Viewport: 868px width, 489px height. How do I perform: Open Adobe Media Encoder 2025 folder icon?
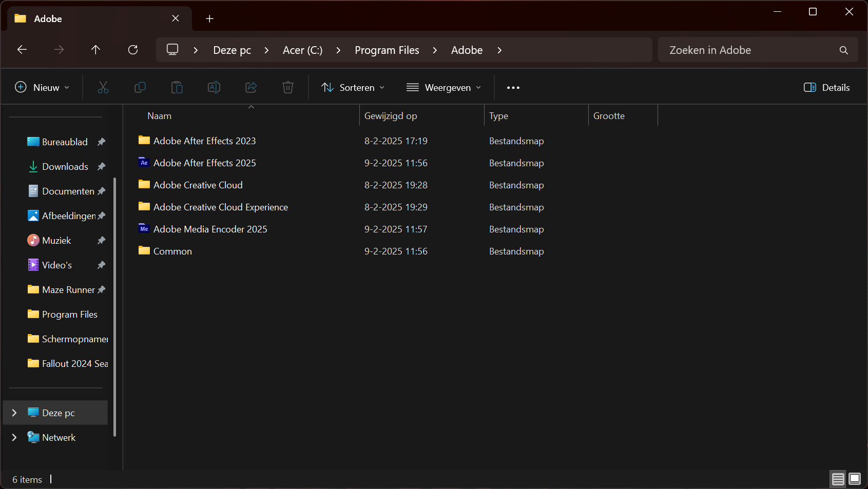(x=144, y=229)
